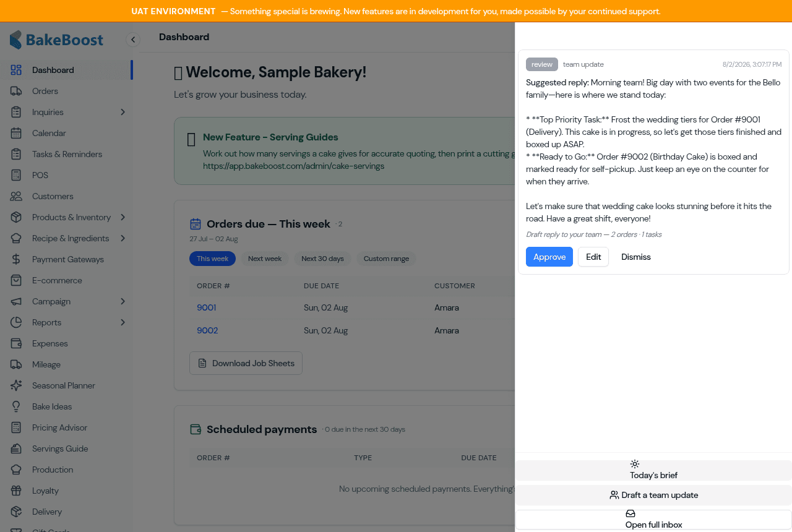Click the BakeBoost logo

[56, 40]
